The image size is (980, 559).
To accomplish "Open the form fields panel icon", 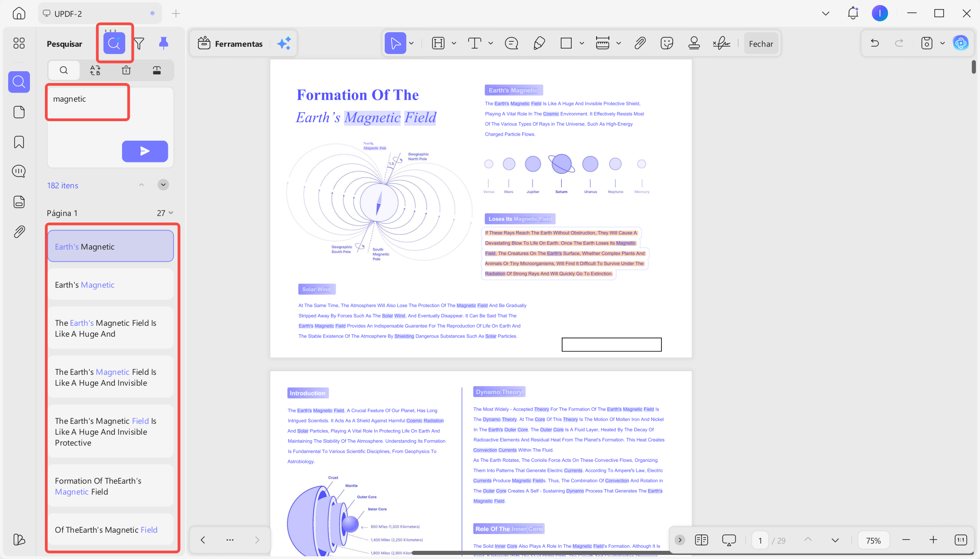I will tap(19, 202).
